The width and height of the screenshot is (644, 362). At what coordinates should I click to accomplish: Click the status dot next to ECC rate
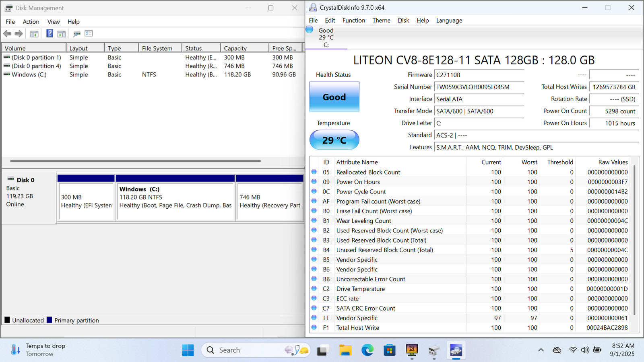pos(314,298)
